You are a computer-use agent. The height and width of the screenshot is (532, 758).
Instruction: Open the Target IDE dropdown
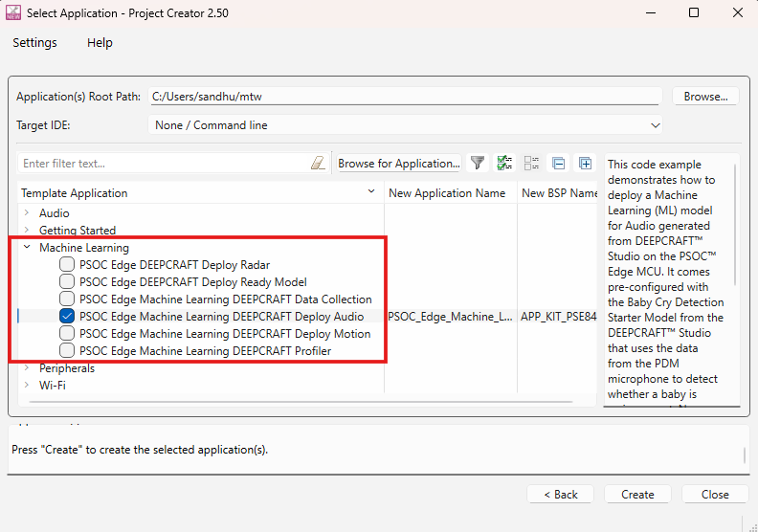coord(406,125)
